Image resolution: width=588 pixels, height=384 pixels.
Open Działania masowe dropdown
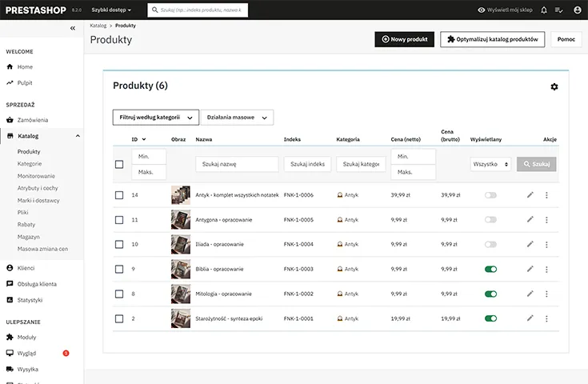point(237,118)
